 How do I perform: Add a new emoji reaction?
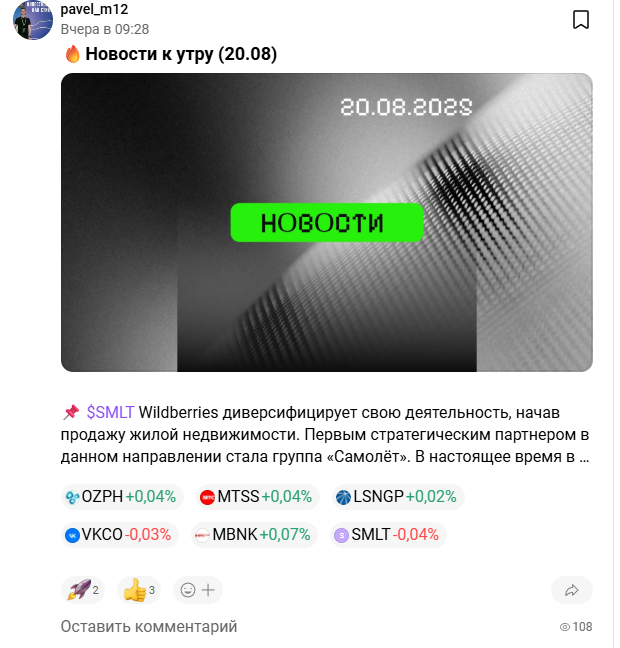[198, 590]
